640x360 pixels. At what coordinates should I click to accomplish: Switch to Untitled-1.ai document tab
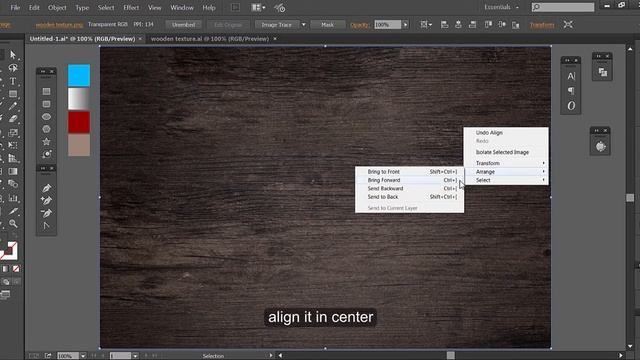click(x=82, y=39)
